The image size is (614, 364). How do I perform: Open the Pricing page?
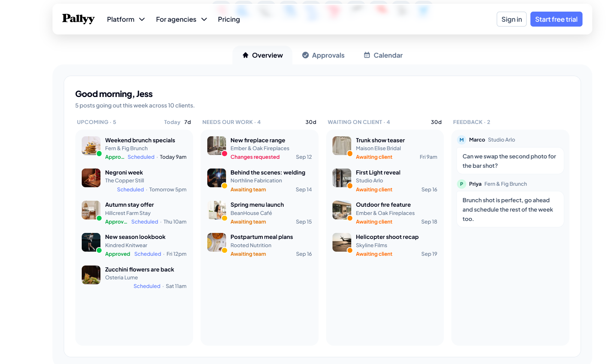click(x=229, y=19)
